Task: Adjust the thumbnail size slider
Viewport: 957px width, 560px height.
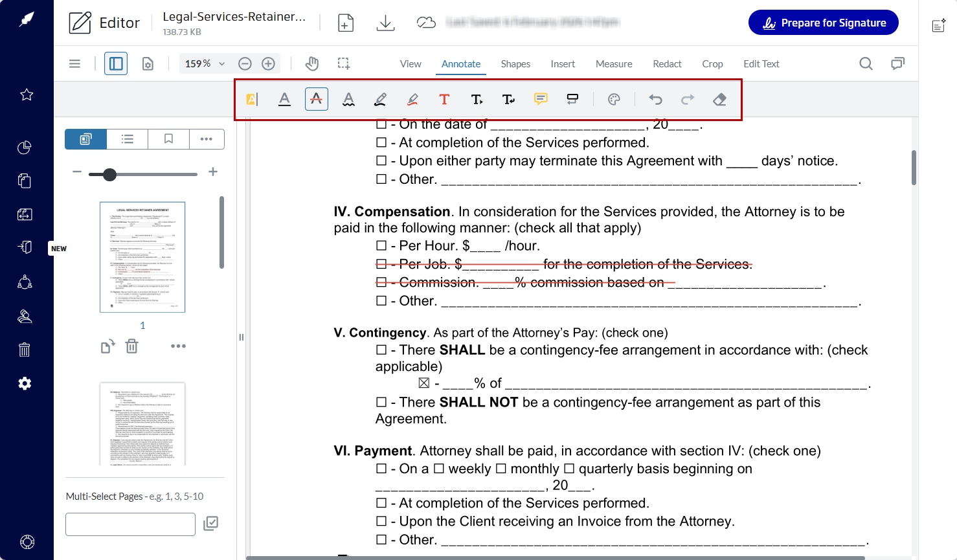Action: [109, 174]
